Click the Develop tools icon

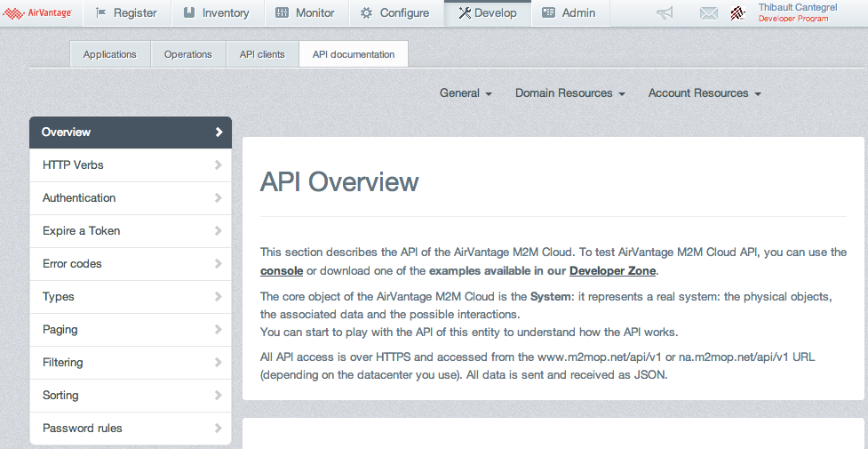[x=465, y=12]
